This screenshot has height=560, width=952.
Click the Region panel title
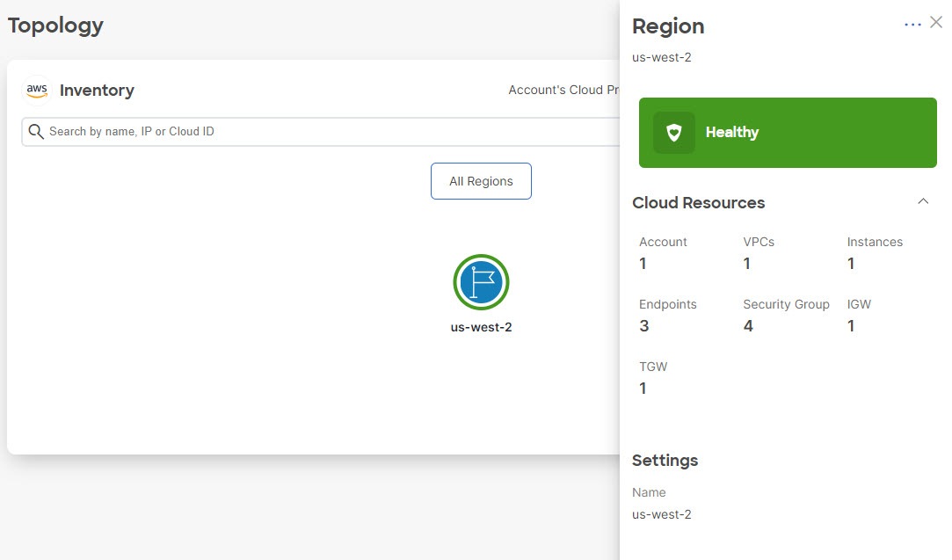[x=668, y=26]
